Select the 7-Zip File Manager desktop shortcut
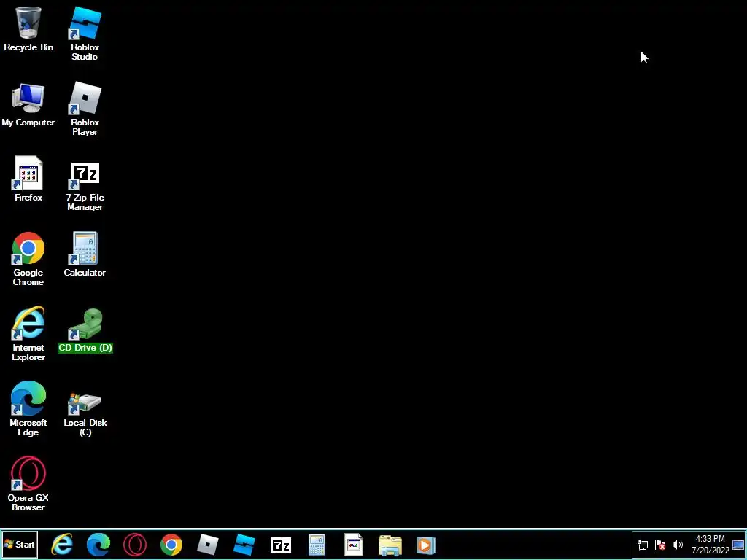 pyautogui.click(x=85, y=186)
